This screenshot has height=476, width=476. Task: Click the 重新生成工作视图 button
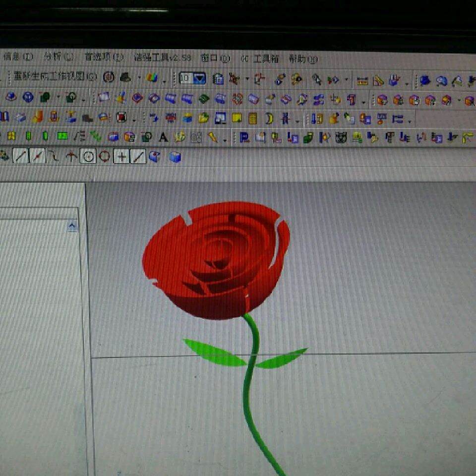[x=55, y=77]
